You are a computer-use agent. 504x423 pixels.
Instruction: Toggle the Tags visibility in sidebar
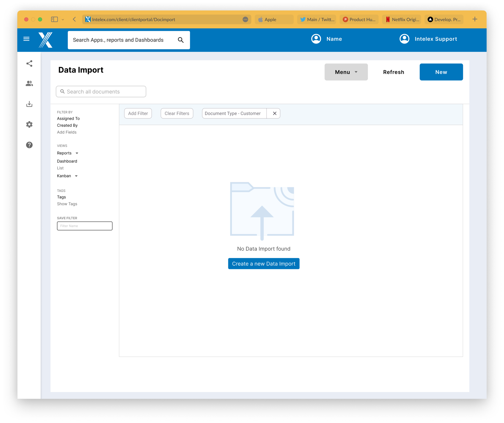pos(67,203)
